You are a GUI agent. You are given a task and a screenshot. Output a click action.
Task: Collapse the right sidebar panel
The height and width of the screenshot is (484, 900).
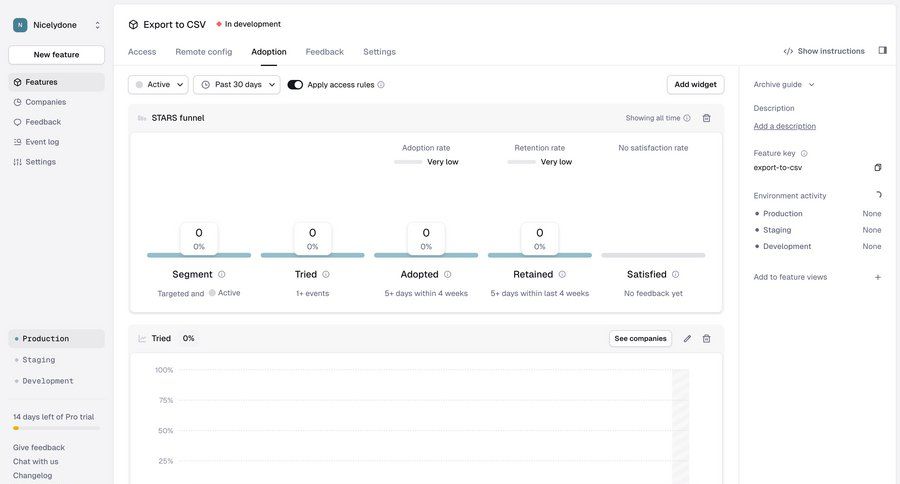coord(882,51)
